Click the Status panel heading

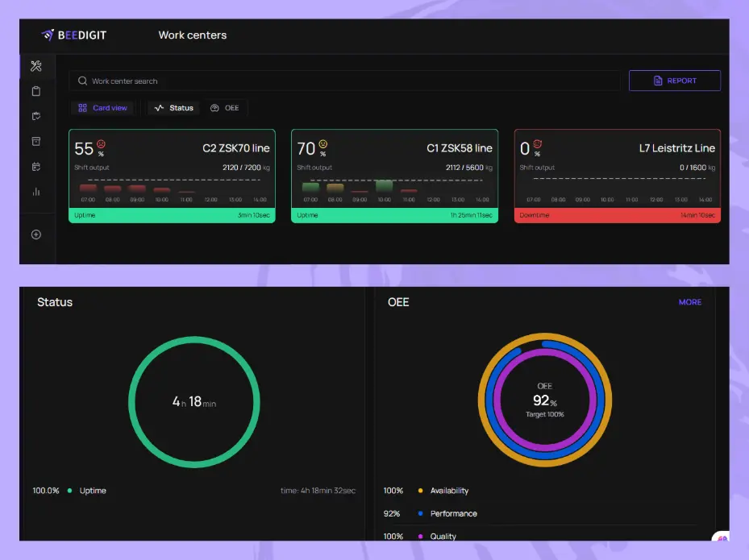55,302
